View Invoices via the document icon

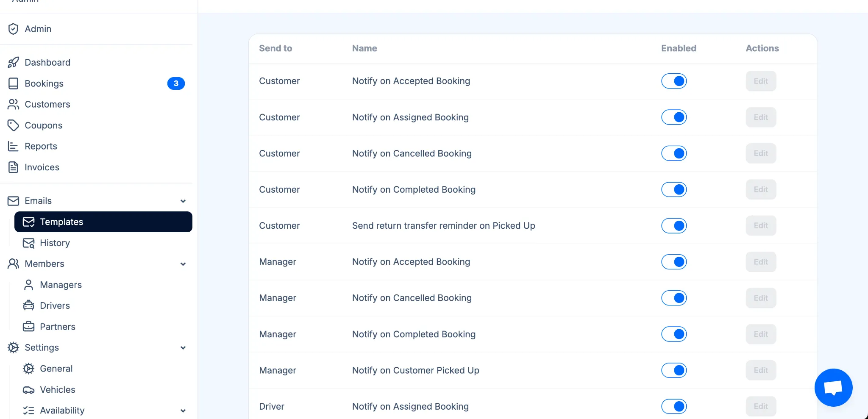pyautogui.click(x=13, y=167)
